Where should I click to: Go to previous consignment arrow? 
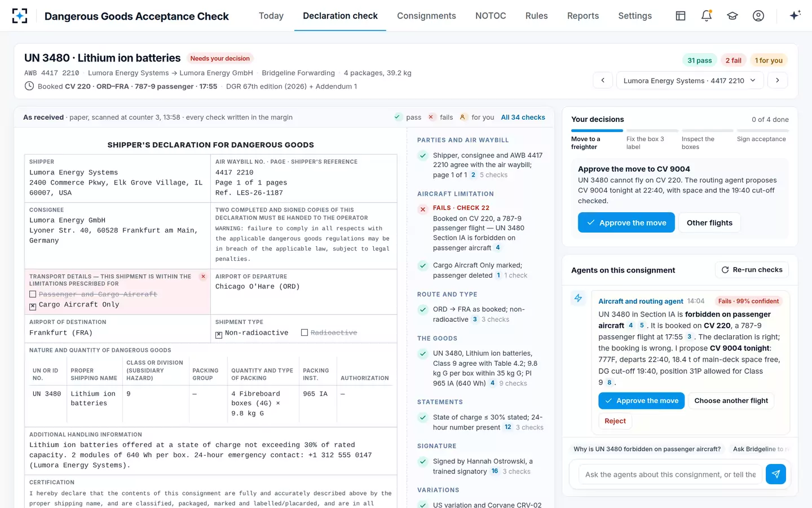coord(603,80)
